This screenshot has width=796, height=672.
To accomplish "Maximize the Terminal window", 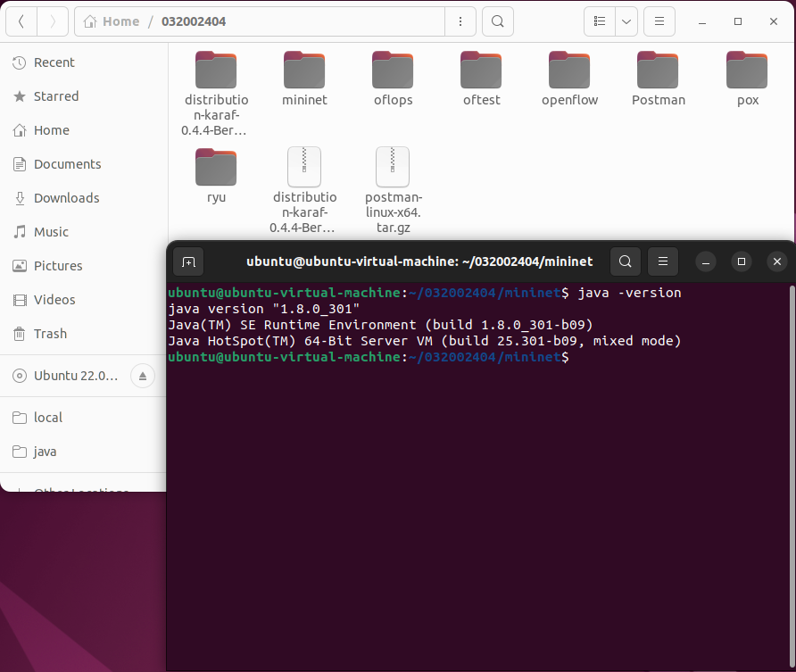I will tap(742, 261).
